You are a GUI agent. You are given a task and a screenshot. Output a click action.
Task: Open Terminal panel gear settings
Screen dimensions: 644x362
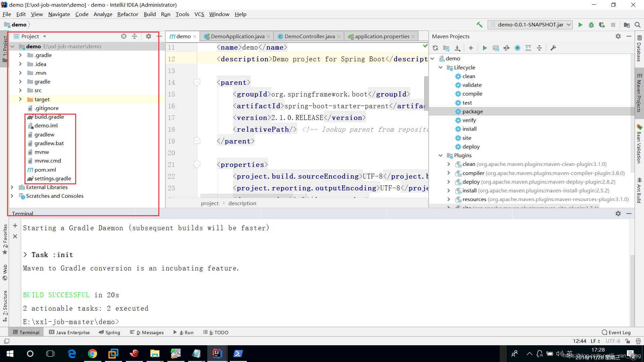pyautogui.click(x=618, y=214)
